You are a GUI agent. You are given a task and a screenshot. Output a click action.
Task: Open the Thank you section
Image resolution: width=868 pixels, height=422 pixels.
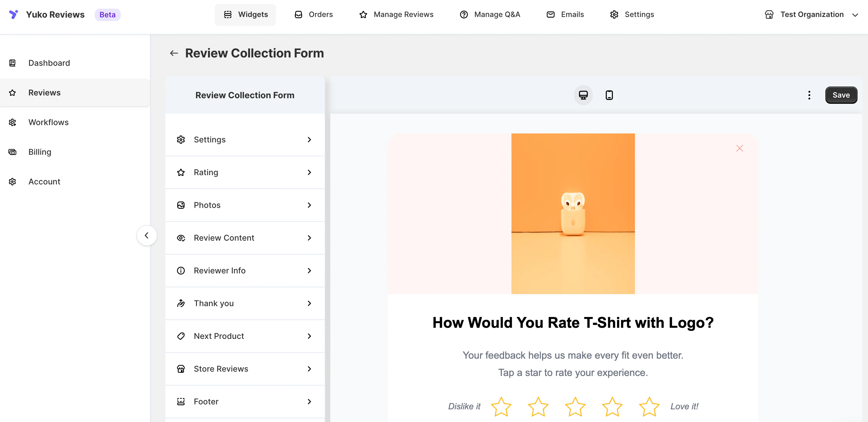point(245,303)
